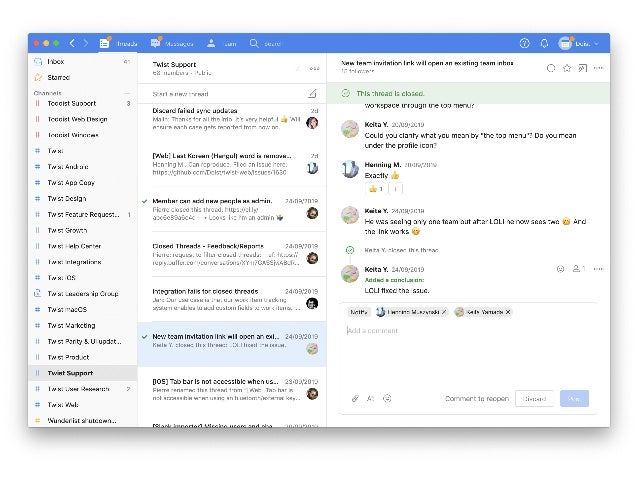Viewport: 638px width, 479px height.
Task: Open the notifications bell
Action: pyautogui.click(x=544, y=43)
